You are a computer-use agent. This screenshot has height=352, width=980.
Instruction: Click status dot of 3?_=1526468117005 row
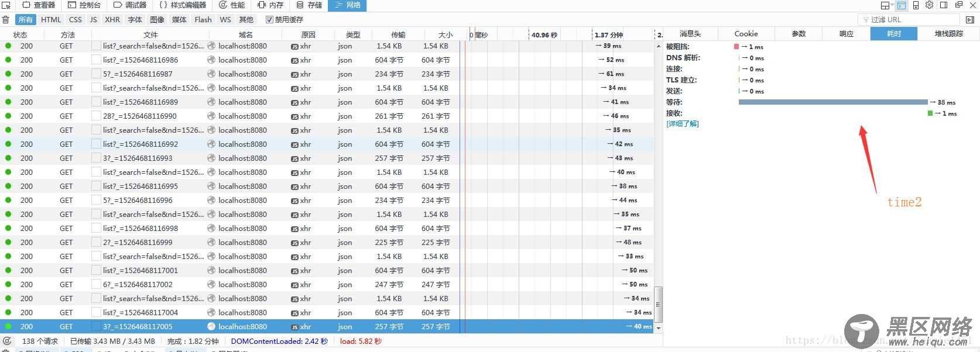coord(8,326)
